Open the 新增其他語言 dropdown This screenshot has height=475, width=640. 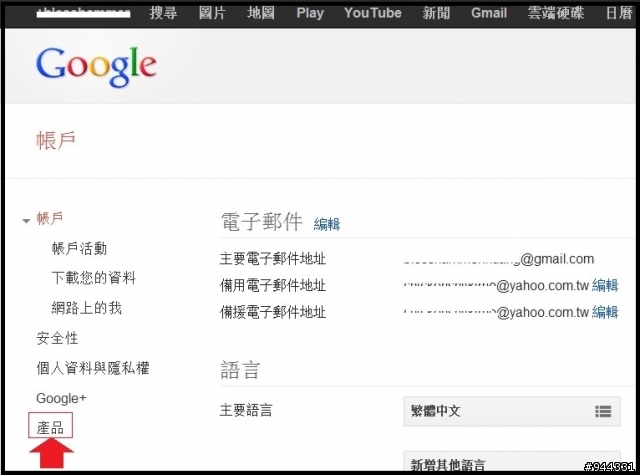pyautogui.click(x=512, y=462)
